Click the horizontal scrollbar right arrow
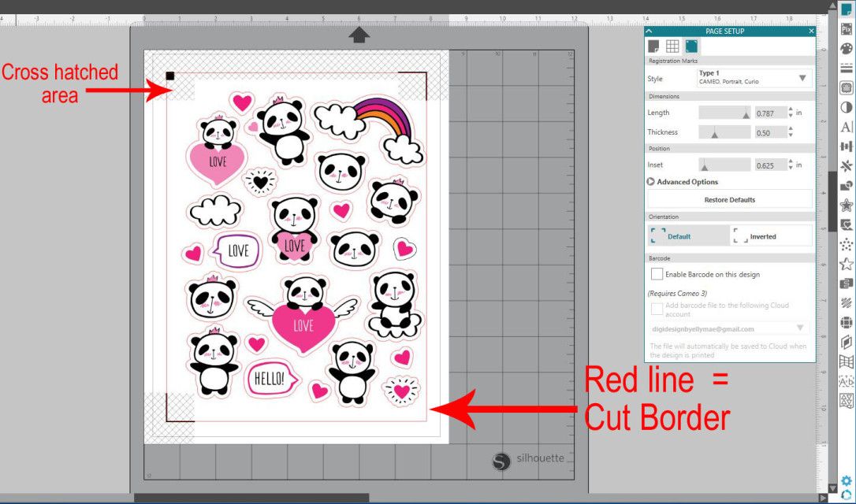The image size is (856, 504). [823, 498]
